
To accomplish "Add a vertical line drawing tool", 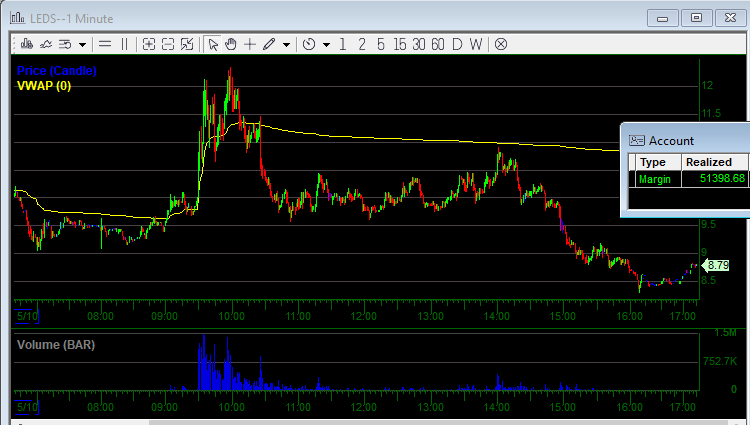I will tap(124, 44).
